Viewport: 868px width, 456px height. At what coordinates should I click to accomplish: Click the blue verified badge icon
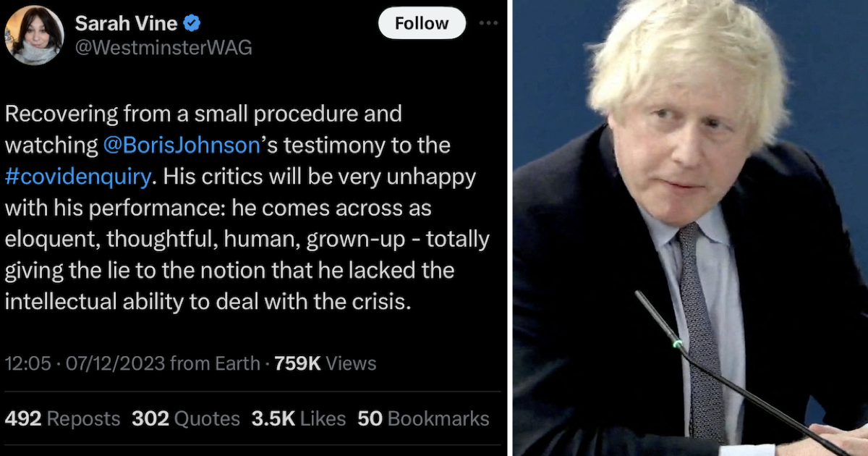(x=192, y=24)
